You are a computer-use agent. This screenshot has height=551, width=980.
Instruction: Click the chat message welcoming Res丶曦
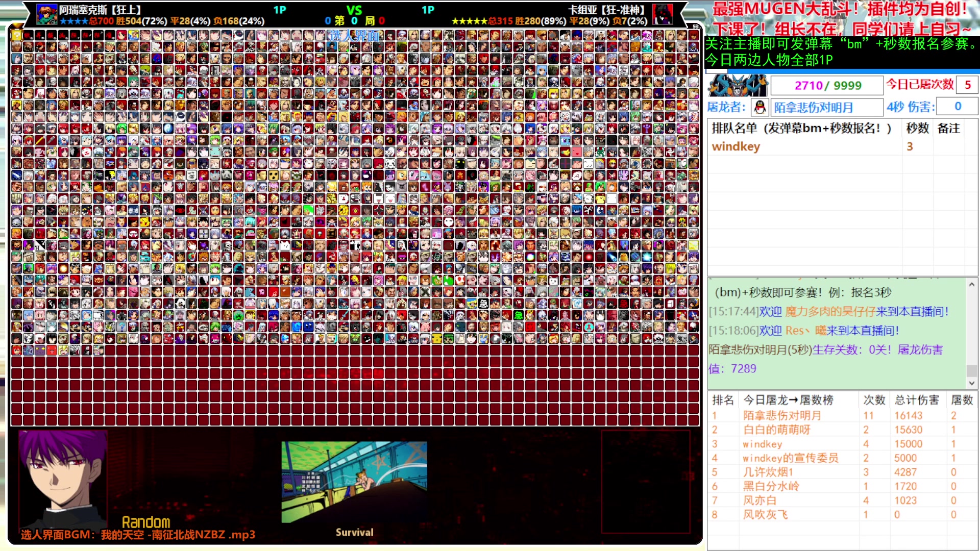pyautogui.click(x=804, y=331)
